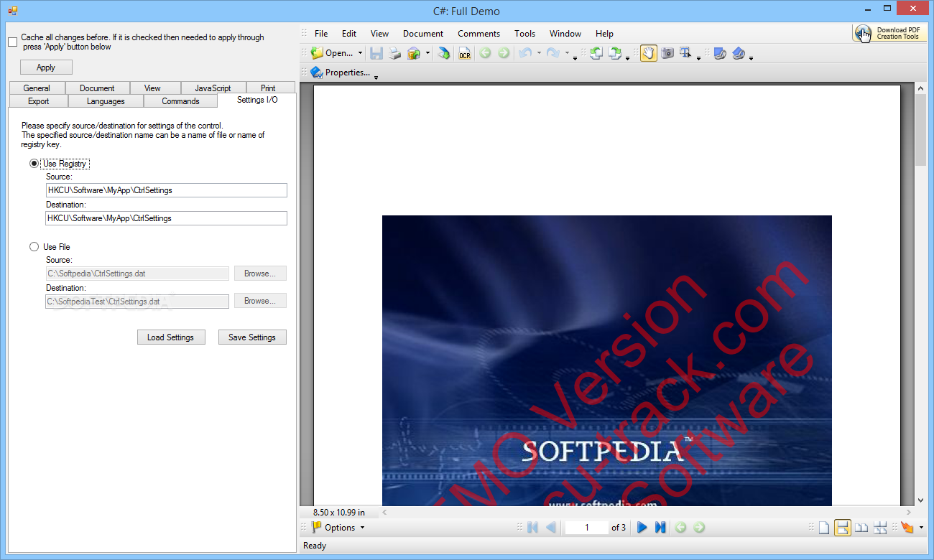Click the registry Destination input field

coord(166,218)
